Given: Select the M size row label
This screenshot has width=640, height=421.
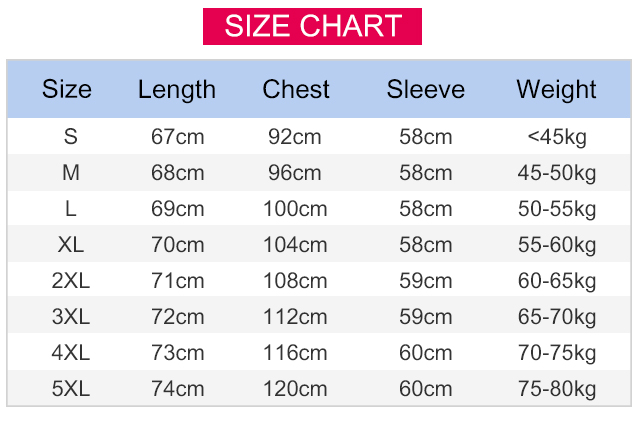Looking at the screenshot, I should pyautogui.click(x=70, y=173).
